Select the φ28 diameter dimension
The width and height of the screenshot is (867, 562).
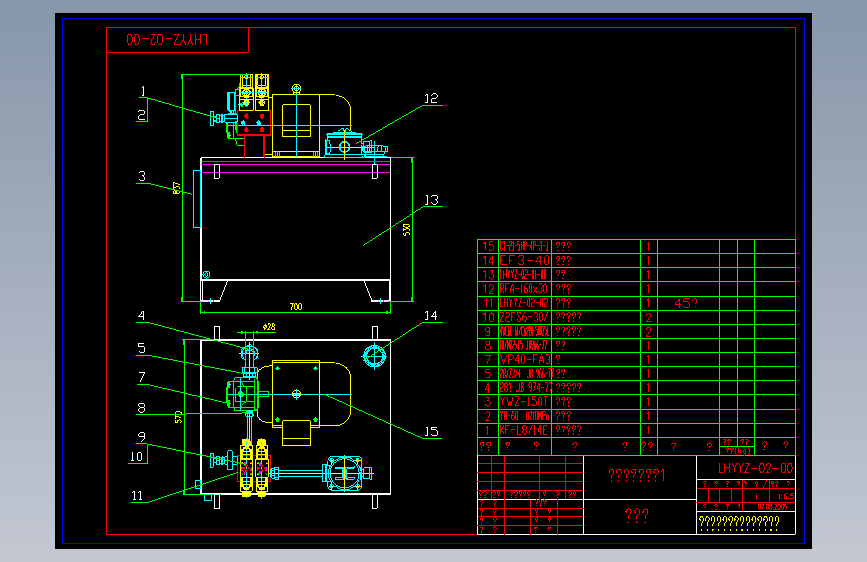269,327
